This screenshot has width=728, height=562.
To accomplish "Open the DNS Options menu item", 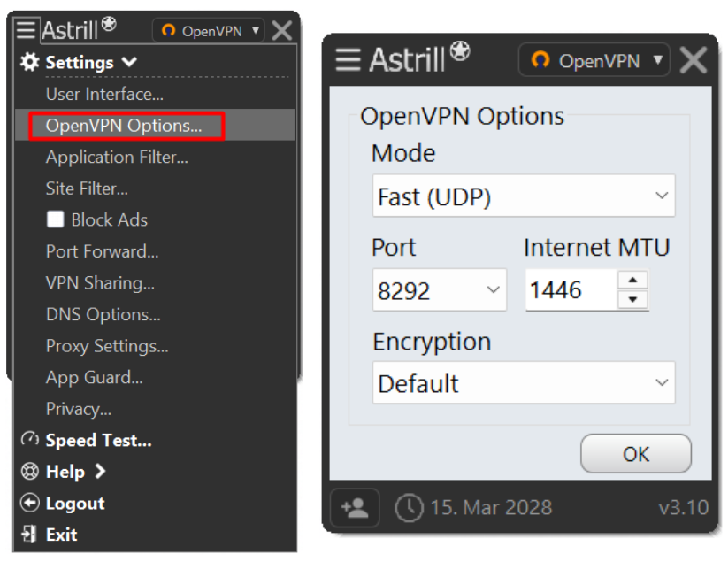I will coord(103,314).
